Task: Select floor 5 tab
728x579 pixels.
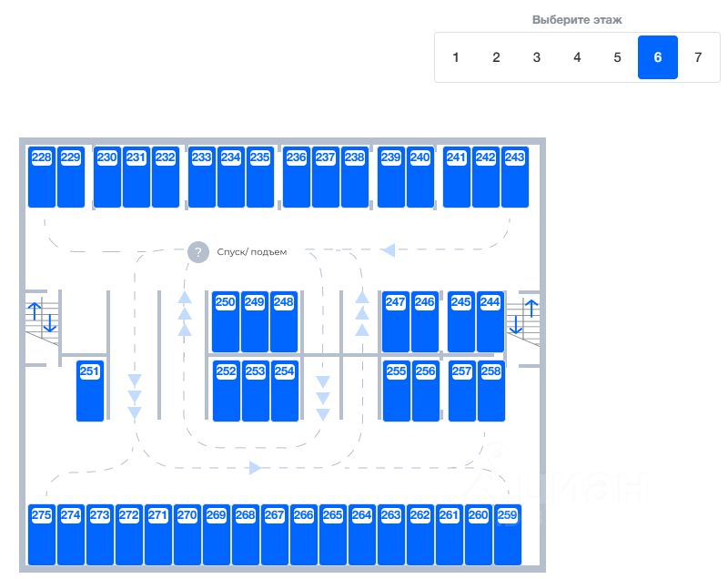Action: pyautogui.click(x=618, y=57)
